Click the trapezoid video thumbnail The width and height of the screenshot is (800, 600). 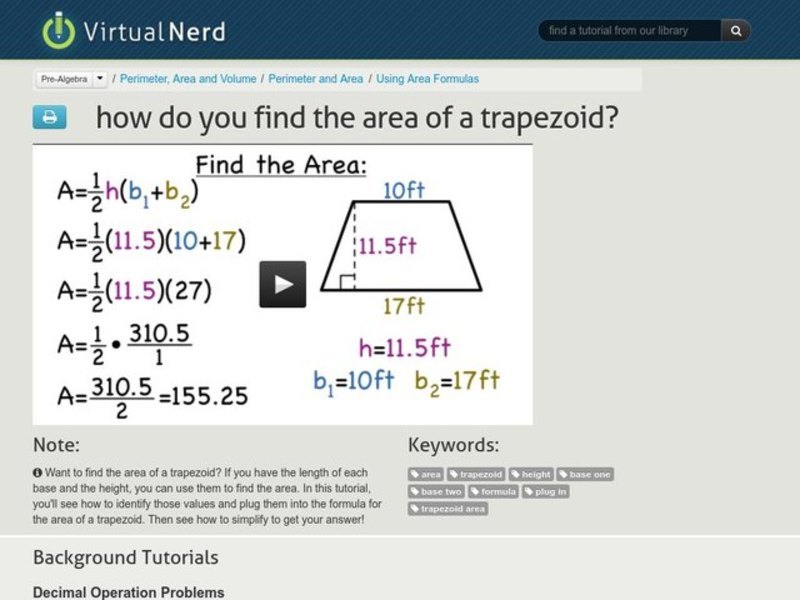(x=283, y=283)
